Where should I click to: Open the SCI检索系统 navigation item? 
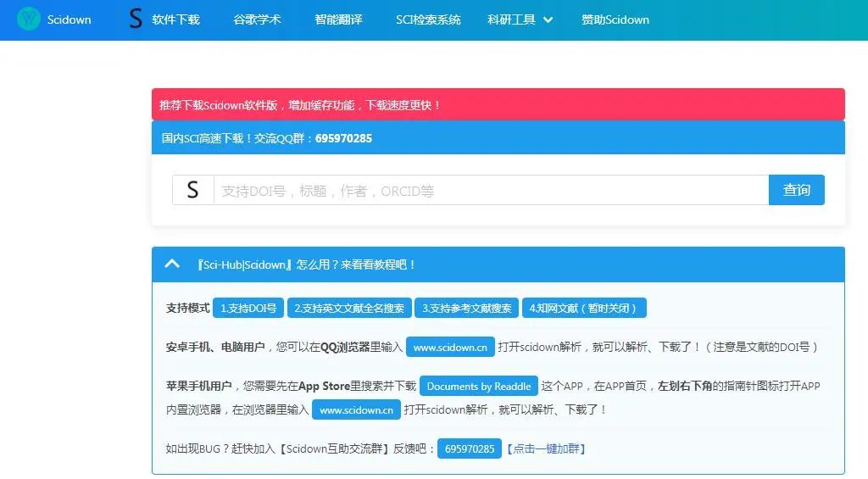pyautogui.click(x=428, y=20)
